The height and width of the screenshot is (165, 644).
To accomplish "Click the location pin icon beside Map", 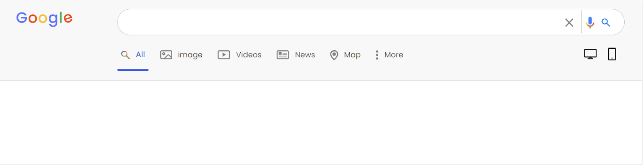I will coord(334,55).
